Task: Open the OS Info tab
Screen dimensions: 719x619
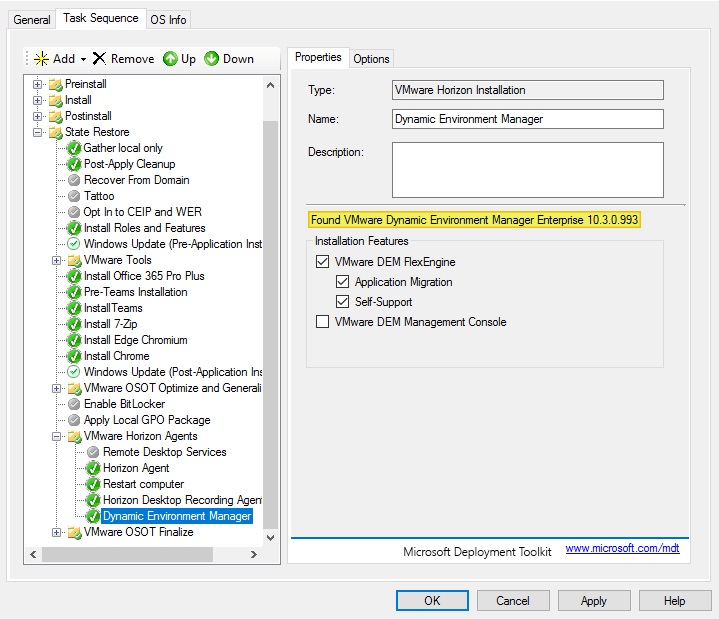Action: (168, 19)
